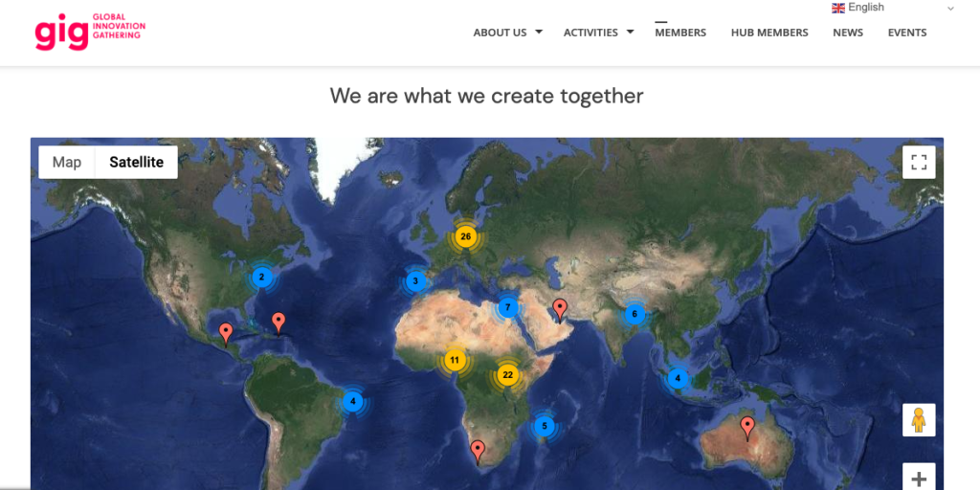Open the News page
Viewport: 980px width, 490px height.
(848, 33)
